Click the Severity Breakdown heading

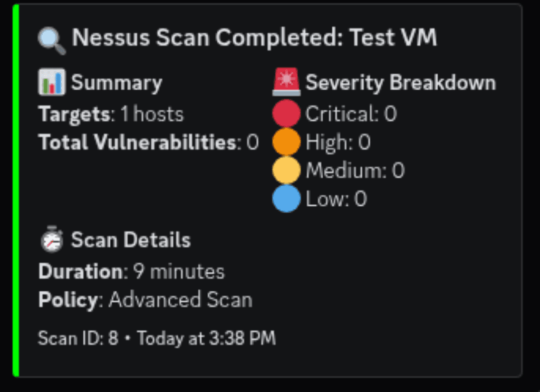point(401,83)
